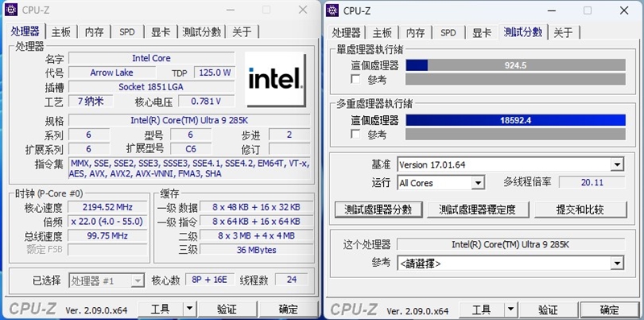The width and height of the screenshot is (644, 320).
Task: Select SPD tab in the right window
Action: [x=448, y=32]
